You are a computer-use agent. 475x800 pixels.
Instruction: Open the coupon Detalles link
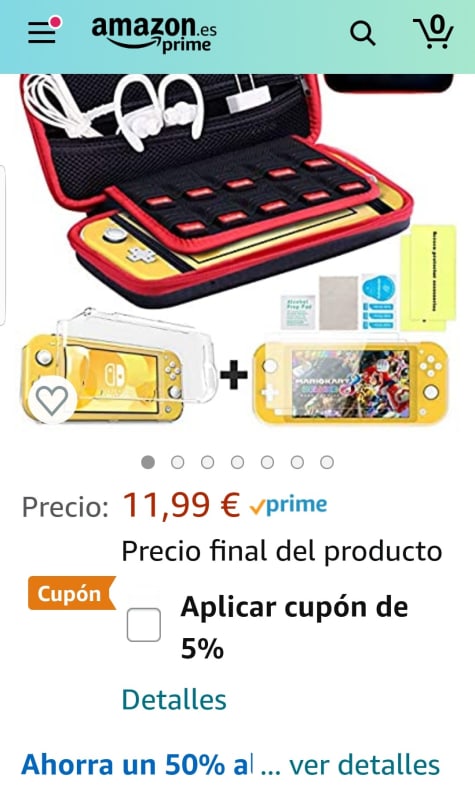point(174,699)
